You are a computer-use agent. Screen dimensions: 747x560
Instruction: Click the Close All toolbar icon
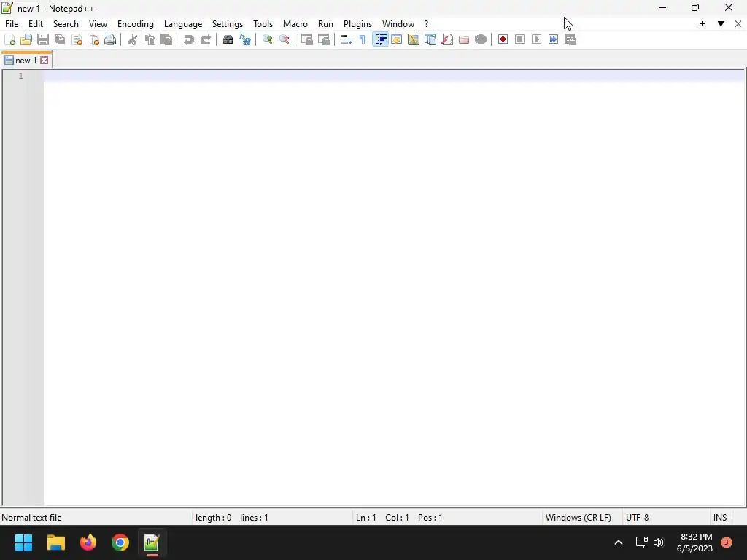tap(93, 39)
